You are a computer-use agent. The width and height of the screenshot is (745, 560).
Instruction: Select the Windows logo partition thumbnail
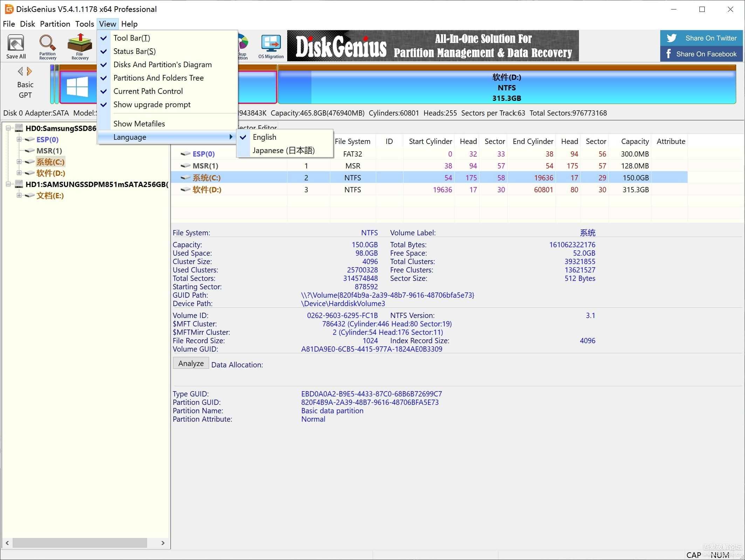tap(78, 87)
